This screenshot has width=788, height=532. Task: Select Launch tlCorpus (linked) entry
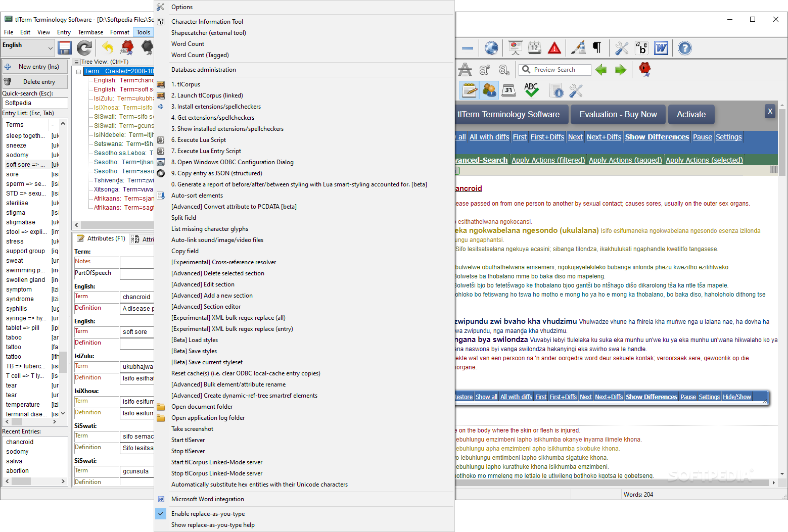click(x=304, y=95)
